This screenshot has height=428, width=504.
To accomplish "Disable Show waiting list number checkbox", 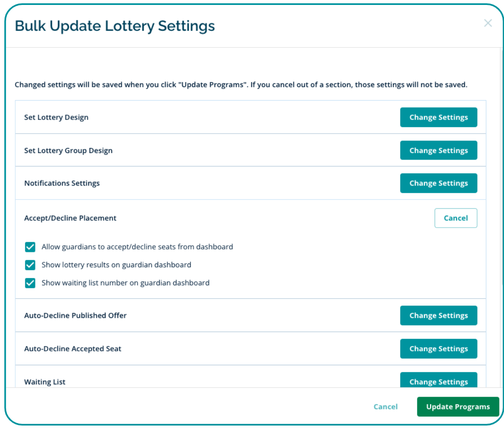I will tap(30, 283).
